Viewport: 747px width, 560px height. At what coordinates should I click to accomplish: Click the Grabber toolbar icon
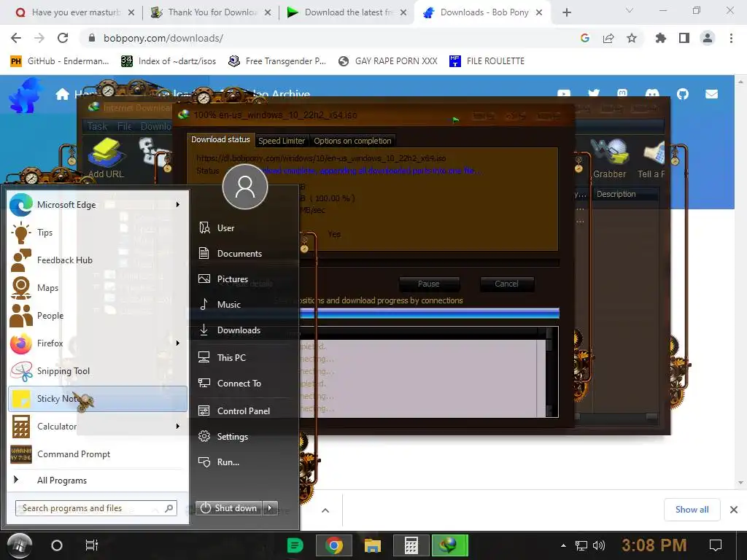click(x=609, y=158)
